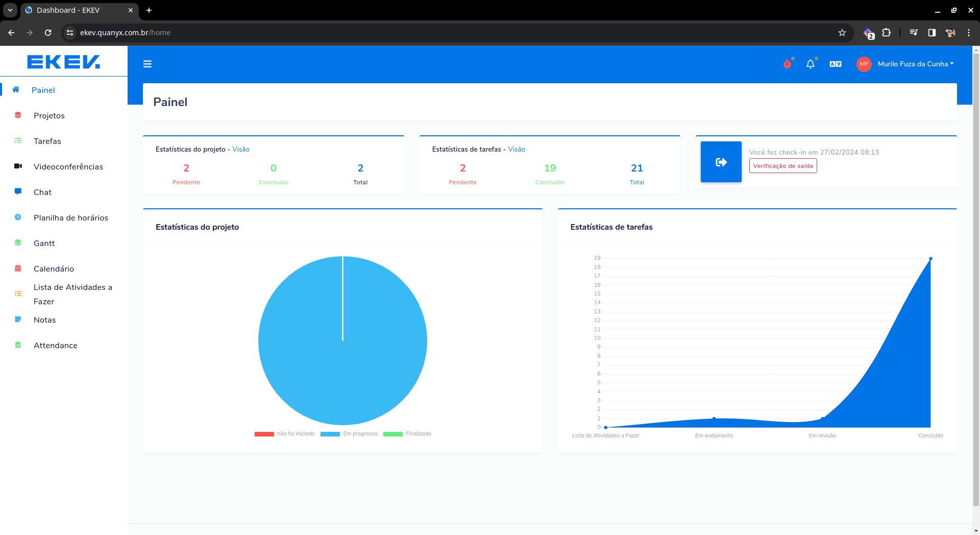The height and width of the screenshot is (535, 980).
Task: Click the blue check-out arrow icon
Action: point(721,162)
